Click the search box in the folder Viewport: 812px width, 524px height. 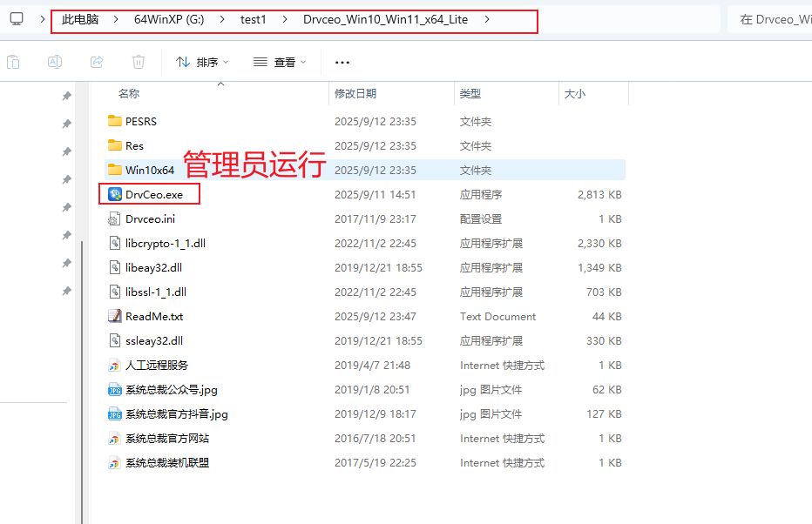[769, 19]
